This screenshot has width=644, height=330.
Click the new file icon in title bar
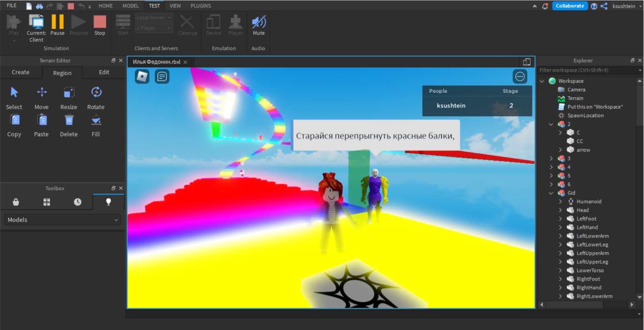(x=29, y=6)
